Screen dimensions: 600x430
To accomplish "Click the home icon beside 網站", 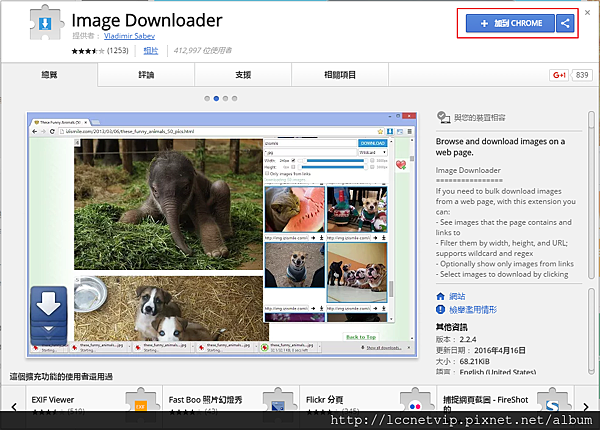I will click(440, 296).
